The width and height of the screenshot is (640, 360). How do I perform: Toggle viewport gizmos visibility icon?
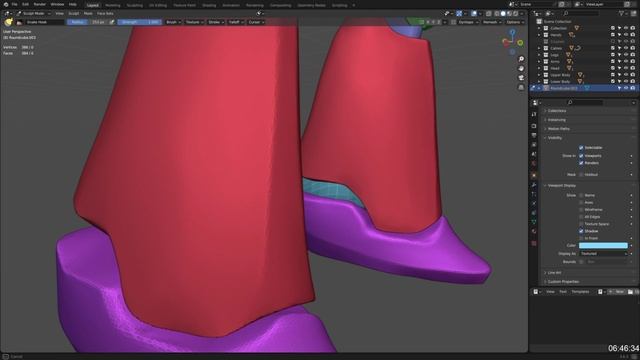459,13
